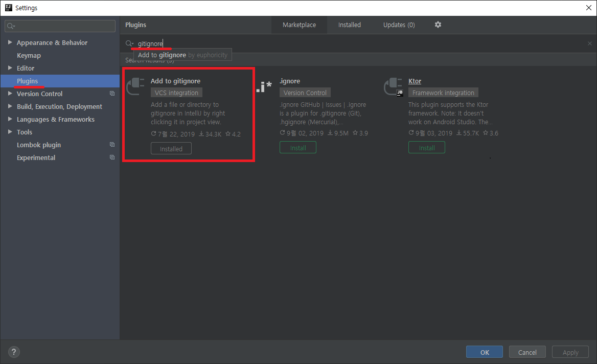Click the Ktor plugin icon
The width and height of the screenshot is (597, 364).
pyautogui.click(x=393, y=86)
